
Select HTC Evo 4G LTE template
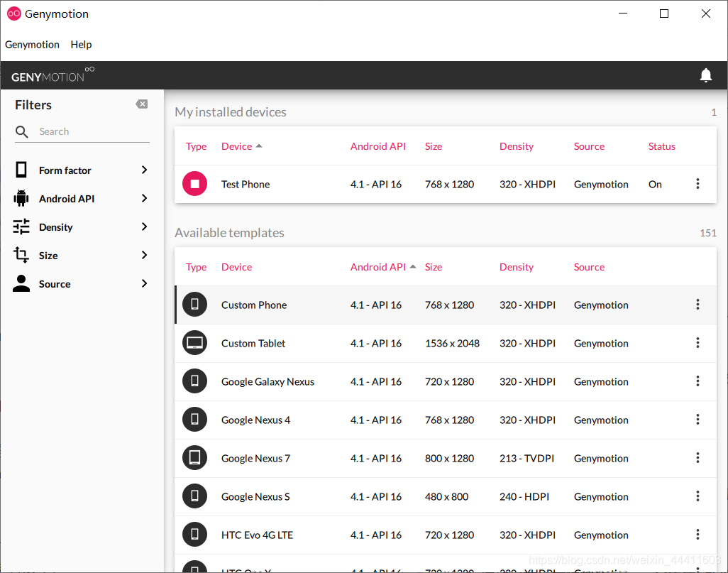258,535
